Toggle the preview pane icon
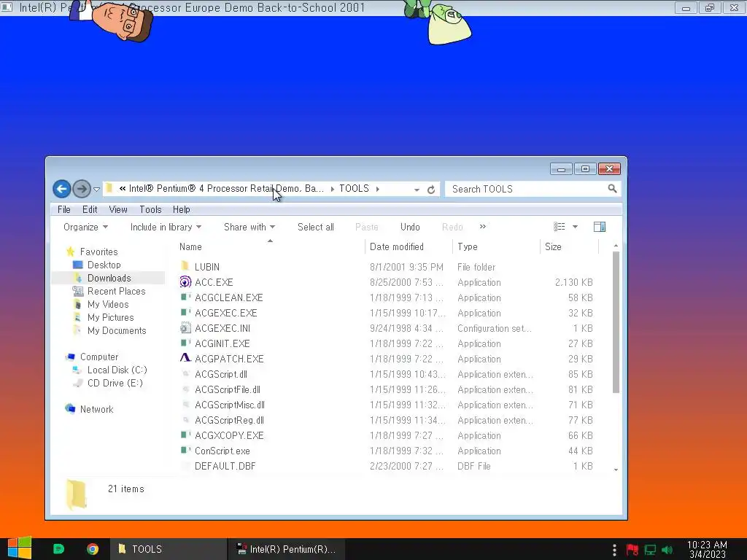This screenshot has width=747, height=560. (600, 227)
